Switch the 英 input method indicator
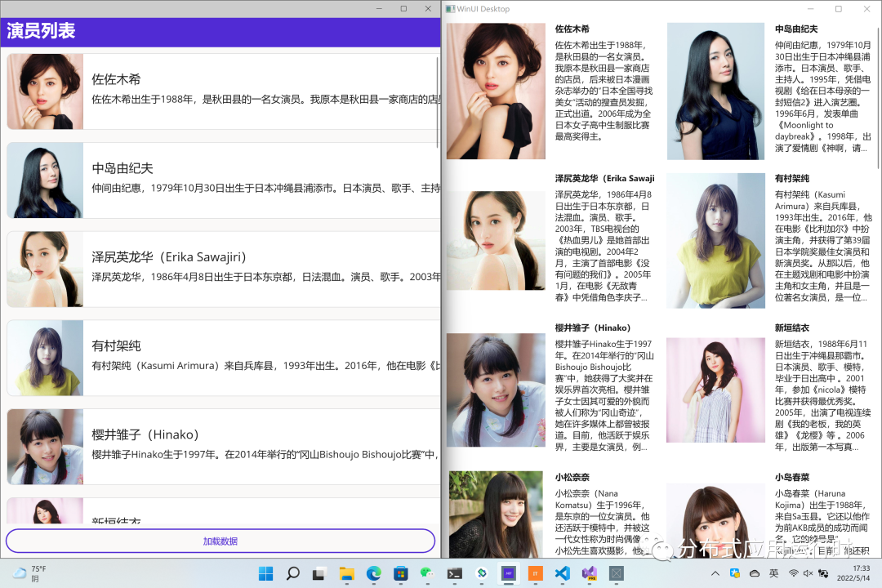Viewport: 882px width, 588px height. (774, 573)
